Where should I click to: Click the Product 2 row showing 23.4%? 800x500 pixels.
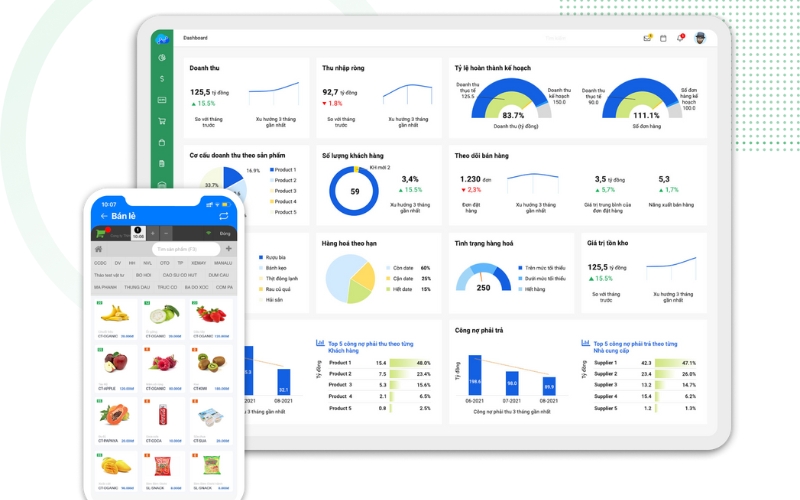tap(380, 374)
